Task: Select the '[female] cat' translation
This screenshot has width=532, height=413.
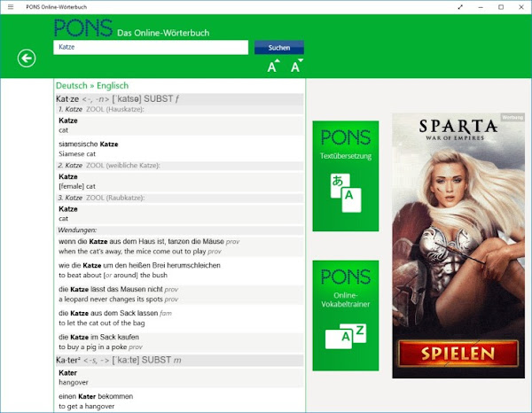Action: pyautogui.click(x=77, y=186)
